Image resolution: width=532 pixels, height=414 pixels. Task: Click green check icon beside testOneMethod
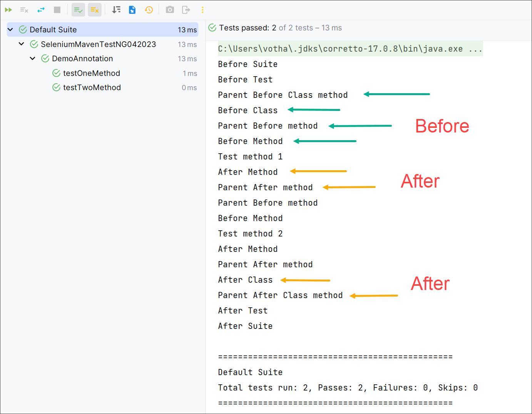56,73
